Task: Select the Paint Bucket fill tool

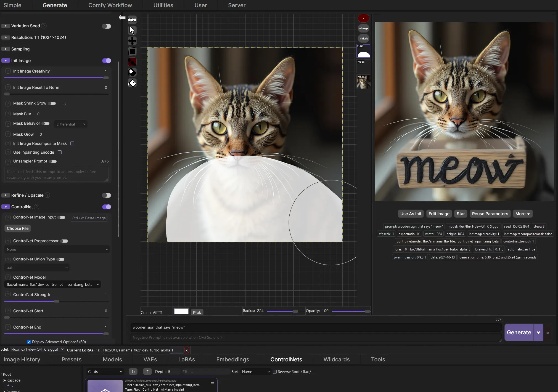Action: (132, 83)
